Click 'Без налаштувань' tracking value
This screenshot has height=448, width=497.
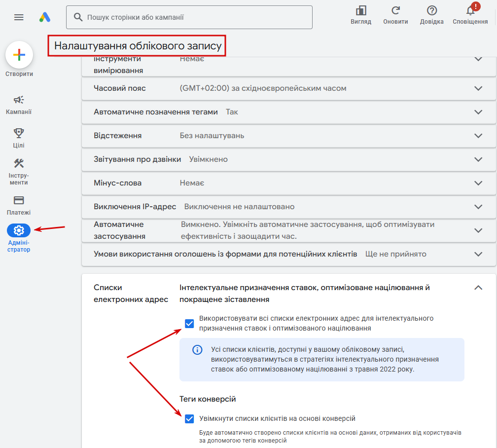pyautogui.click(x=212, y=136)
